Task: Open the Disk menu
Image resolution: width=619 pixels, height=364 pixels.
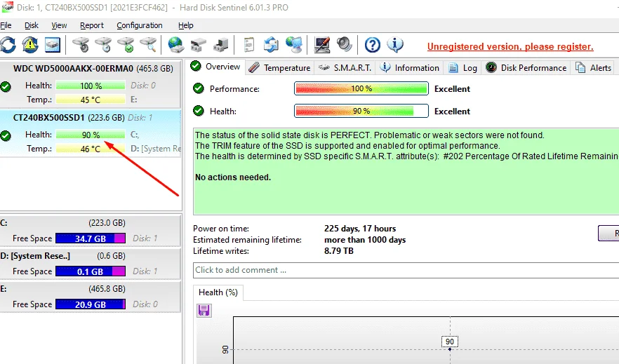Action: coord(32,25)
